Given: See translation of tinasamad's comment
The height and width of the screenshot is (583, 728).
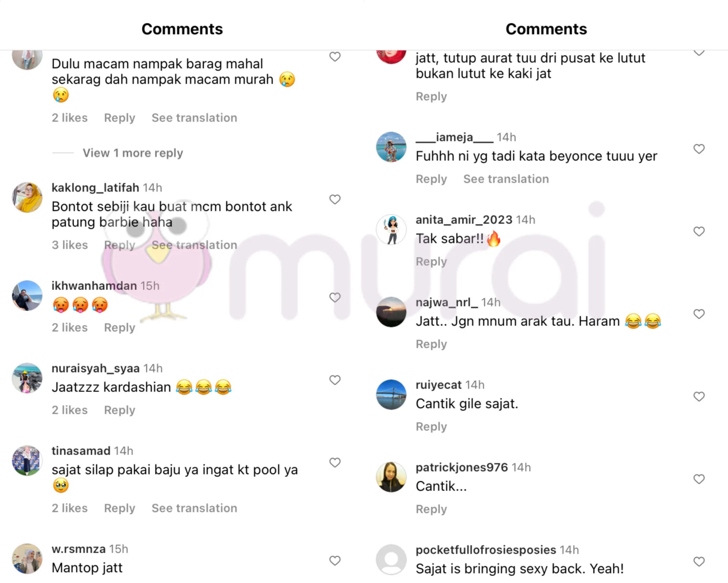Looking at the screenshot, I should pyautogui.click(x=195, y=508).
